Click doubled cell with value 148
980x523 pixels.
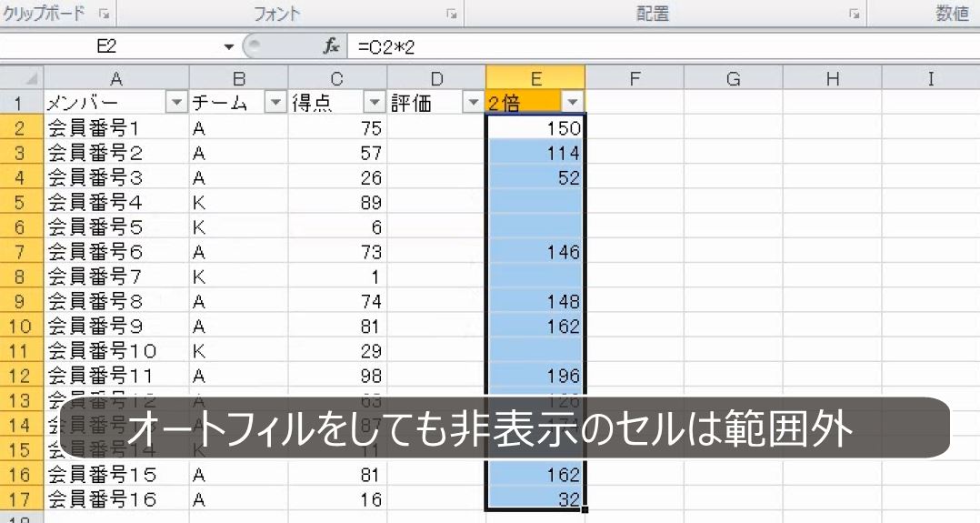pos(535,301)
